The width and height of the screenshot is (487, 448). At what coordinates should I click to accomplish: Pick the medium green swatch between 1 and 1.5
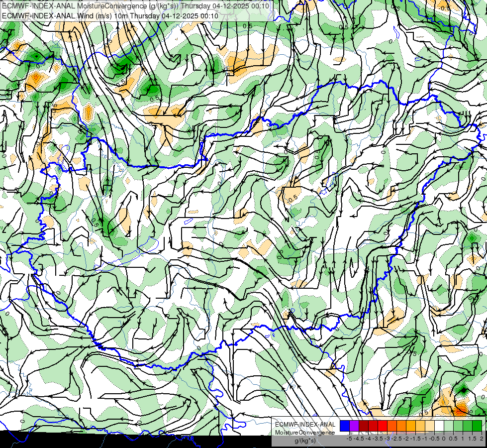(468, 426)
